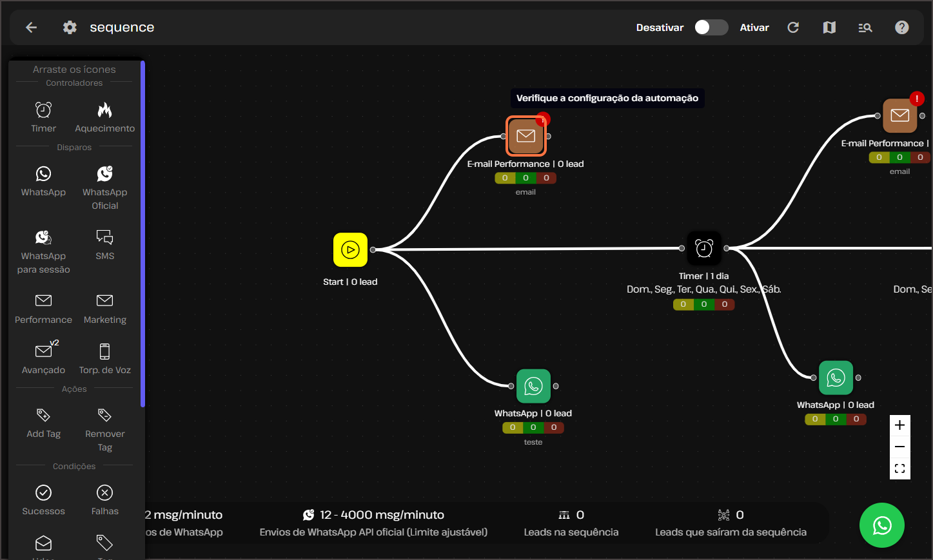Open the map view icon
The image size is (933, 560).
click(x=829, y=27)
